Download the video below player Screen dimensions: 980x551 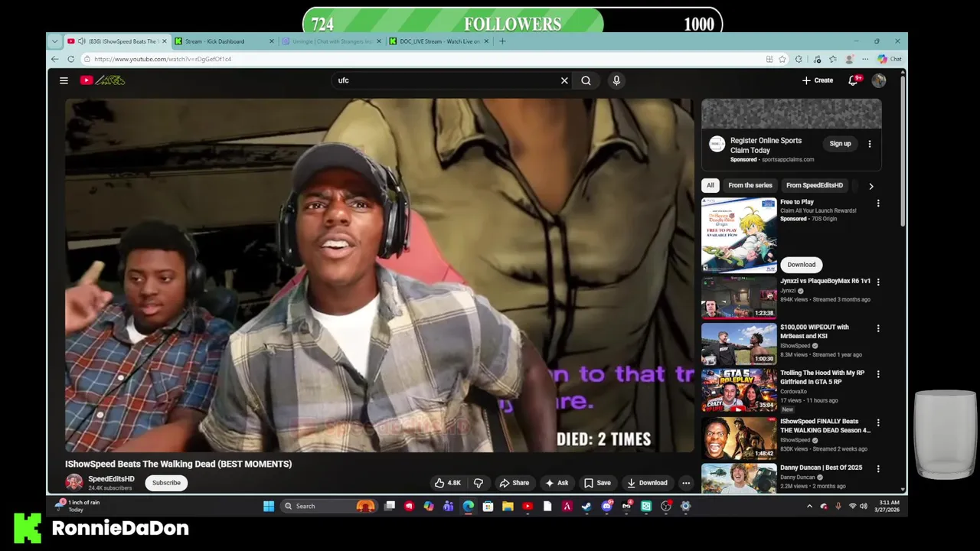pyautogui.click(x=647, y=483)
